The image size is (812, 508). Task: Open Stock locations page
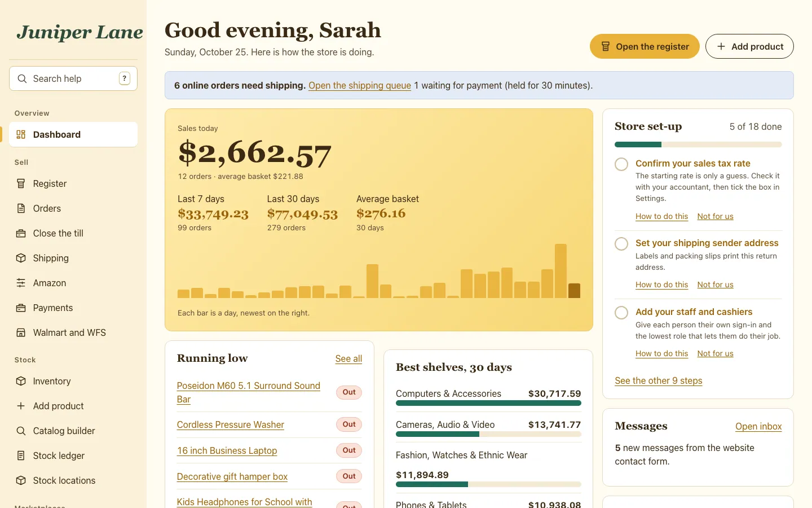pos(73,480)
